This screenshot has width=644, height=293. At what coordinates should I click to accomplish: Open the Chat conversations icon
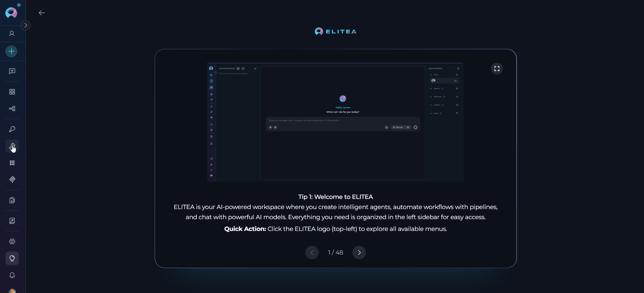12,71
